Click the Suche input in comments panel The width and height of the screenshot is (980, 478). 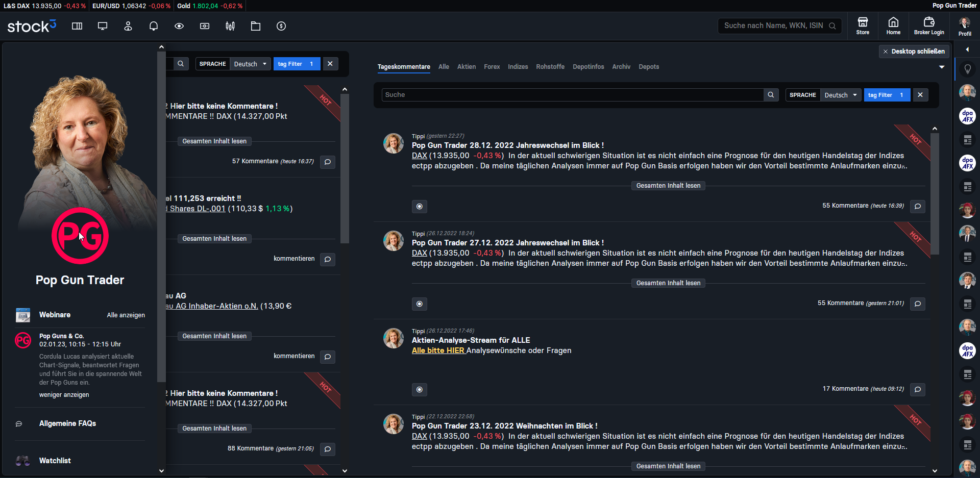[573, 95]
